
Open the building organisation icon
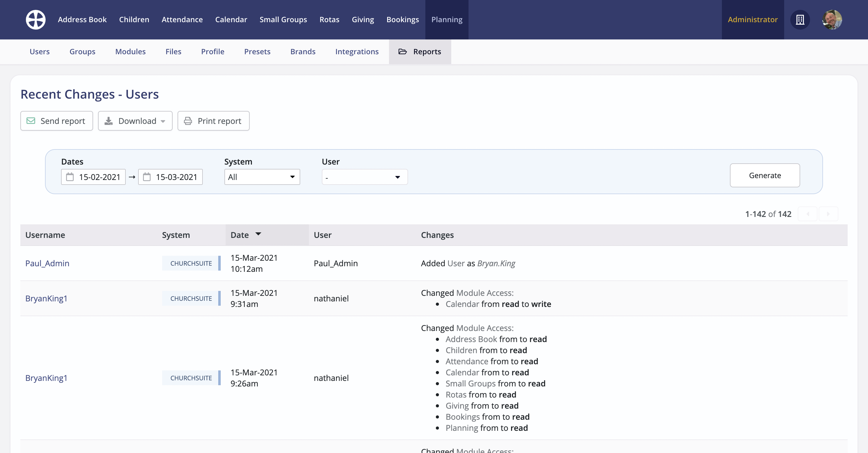800,19
